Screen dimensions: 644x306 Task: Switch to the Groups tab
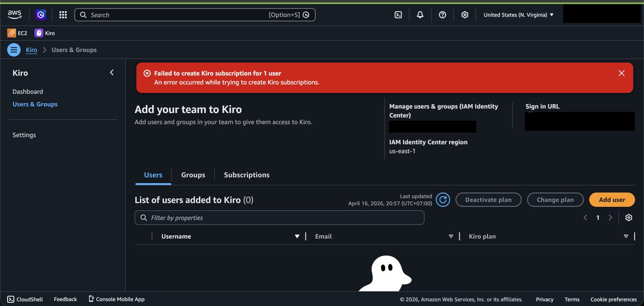click(193, 175)
